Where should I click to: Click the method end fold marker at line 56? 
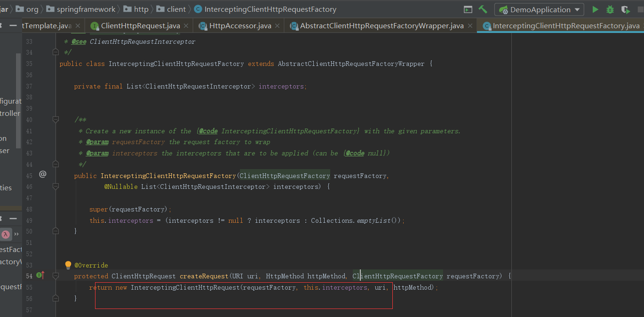(56, 298)
